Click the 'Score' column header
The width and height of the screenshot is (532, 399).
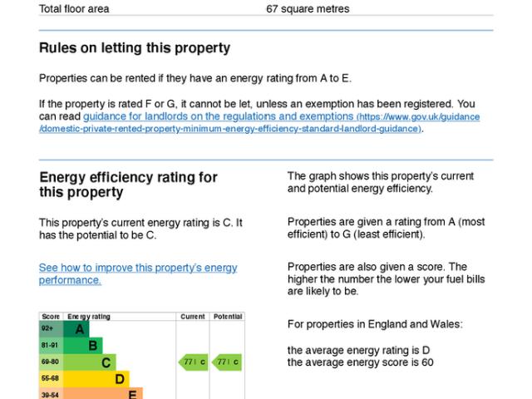point(51,317)
